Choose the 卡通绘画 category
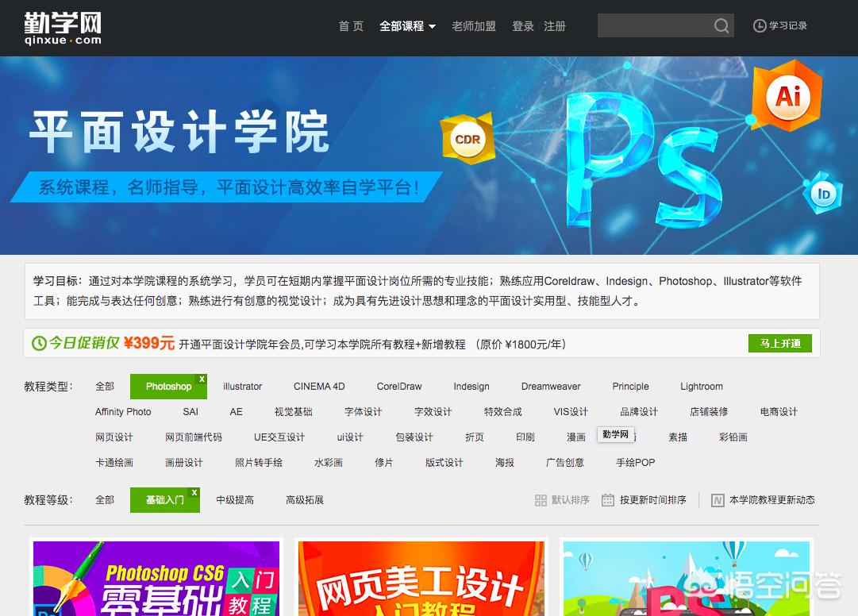This screenshot has width=858, height=616. point(114,462)
